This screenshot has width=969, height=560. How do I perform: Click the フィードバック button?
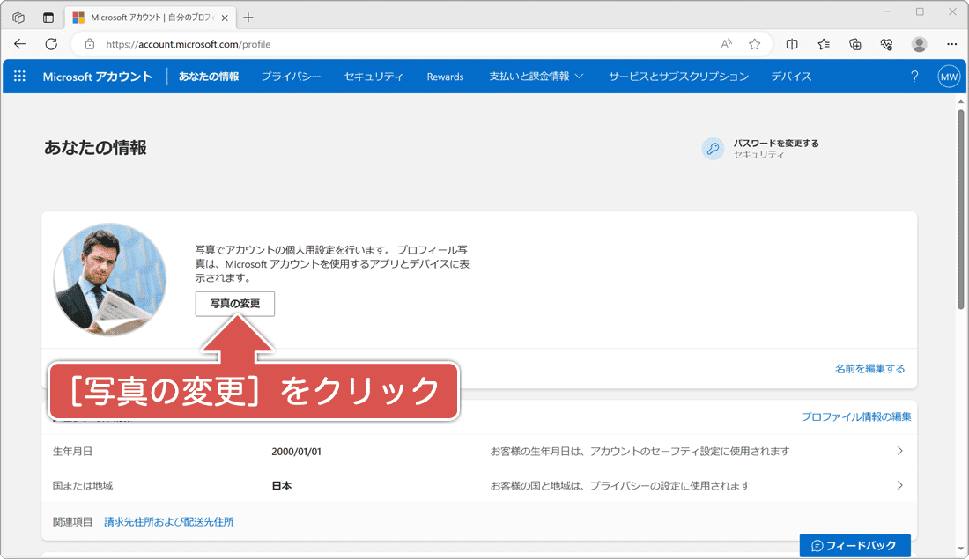point(854,545)
